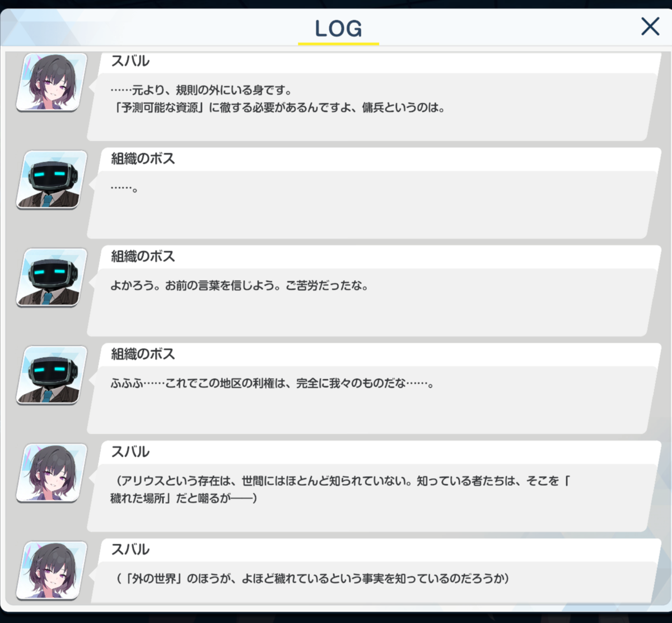672x623 pixels.
Task: Click 組織のボス name above '……。' line
Action: coord(143,159)
